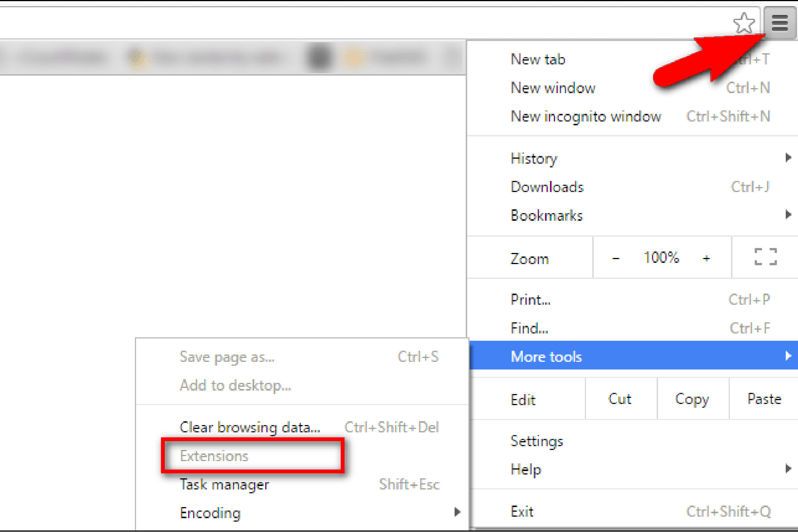798x532 pixels.
Task: Open Task manager from submenu
Action: (302, 485)
